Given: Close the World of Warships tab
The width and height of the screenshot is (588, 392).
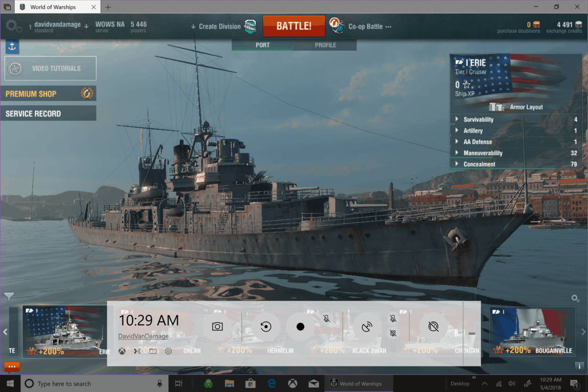Looking at the screenshot, I should coord(93,7).
